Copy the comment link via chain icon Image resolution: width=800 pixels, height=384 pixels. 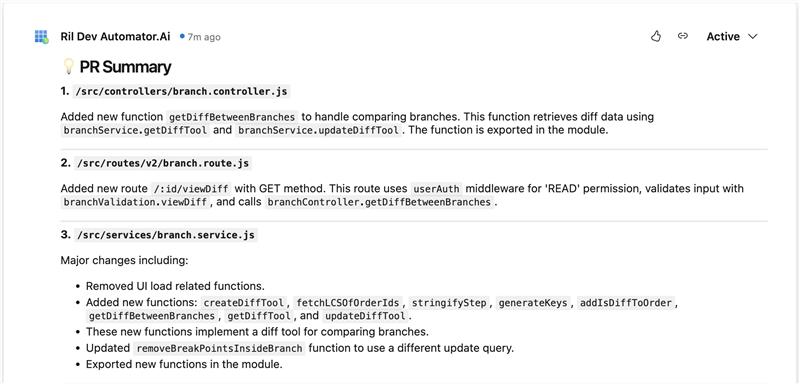pyautogui.click(x=683, y=36)
